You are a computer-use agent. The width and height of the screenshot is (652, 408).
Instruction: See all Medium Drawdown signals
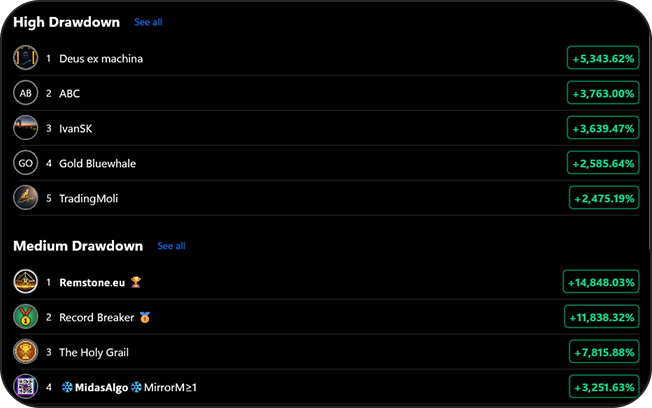point(171,246)
